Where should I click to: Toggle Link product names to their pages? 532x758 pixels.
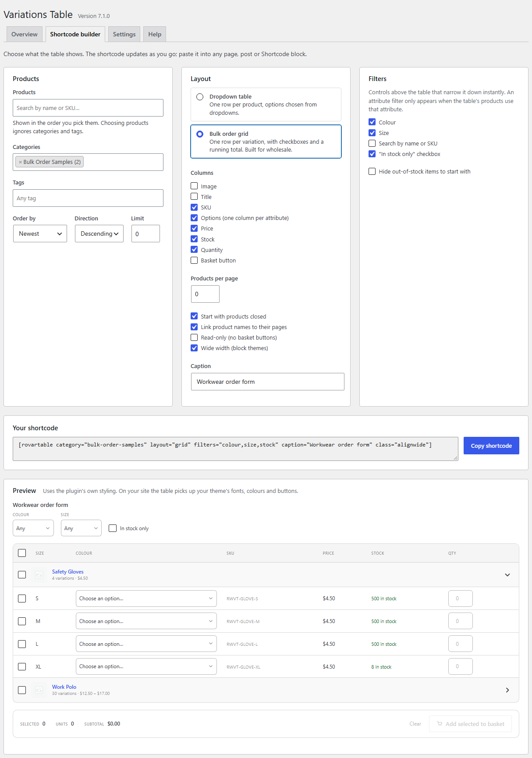click(194, 327)
